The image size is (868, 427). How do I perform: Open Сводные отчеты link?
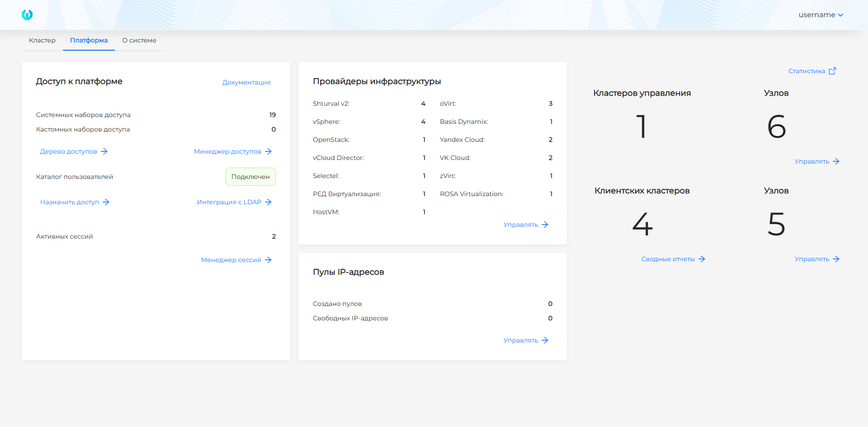(668, 259)
